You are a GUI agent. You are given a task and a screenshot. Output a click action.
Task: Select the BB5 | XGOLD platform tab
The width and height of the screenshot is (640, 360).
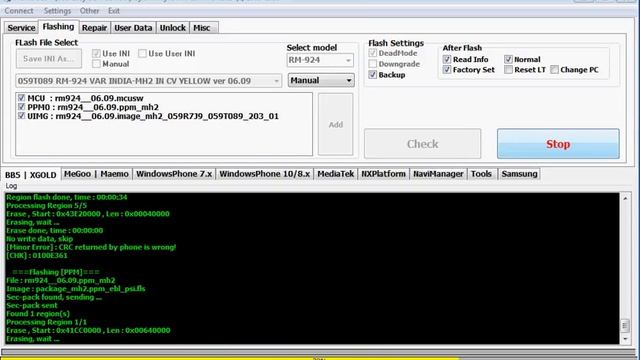coord(31,175)
